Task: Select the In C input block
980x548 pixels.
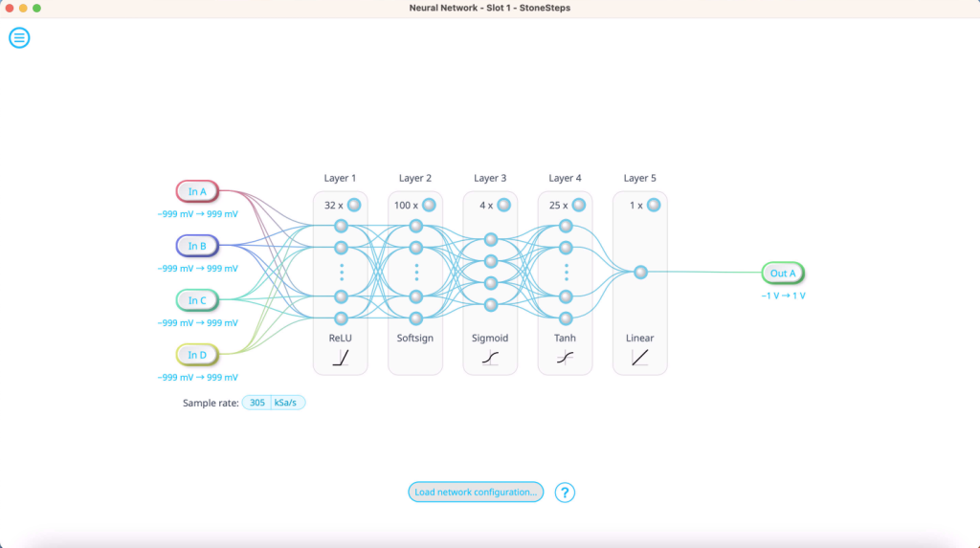Action: pos(197,300)
